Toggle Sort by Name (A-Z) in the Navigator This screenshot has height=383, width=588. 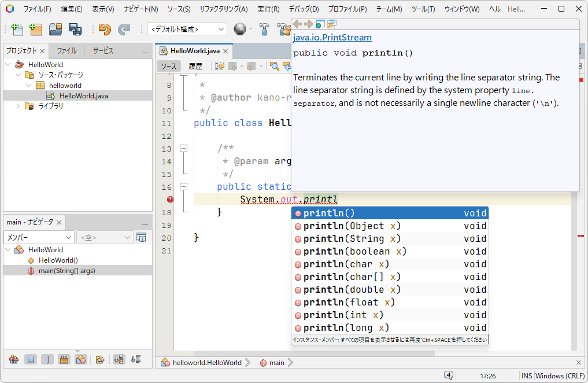(119, 359)
